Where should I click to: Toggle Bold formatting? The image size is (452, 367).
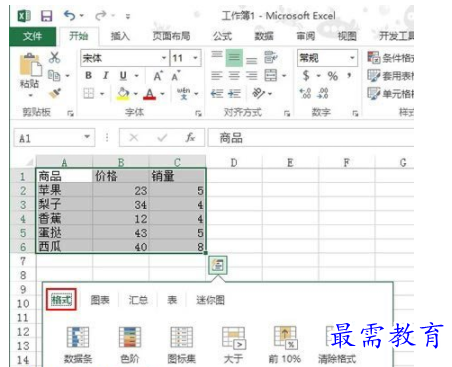88,76
